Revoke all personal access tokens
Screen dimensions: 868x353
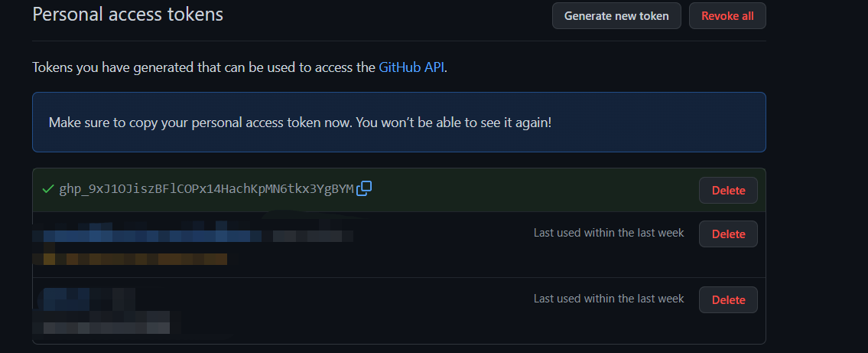point(727,15)
